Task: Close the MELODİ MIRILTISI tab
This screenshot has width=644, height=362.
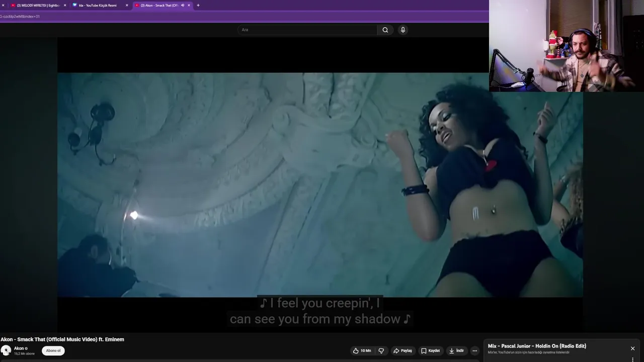Action: point(65,6)
